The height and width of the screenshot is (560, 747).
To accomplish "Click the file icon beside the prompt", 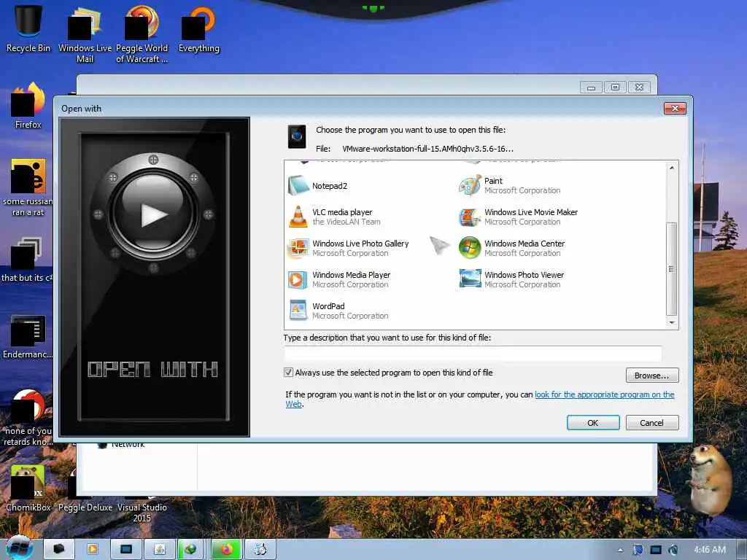I will (x=297, y=136).
